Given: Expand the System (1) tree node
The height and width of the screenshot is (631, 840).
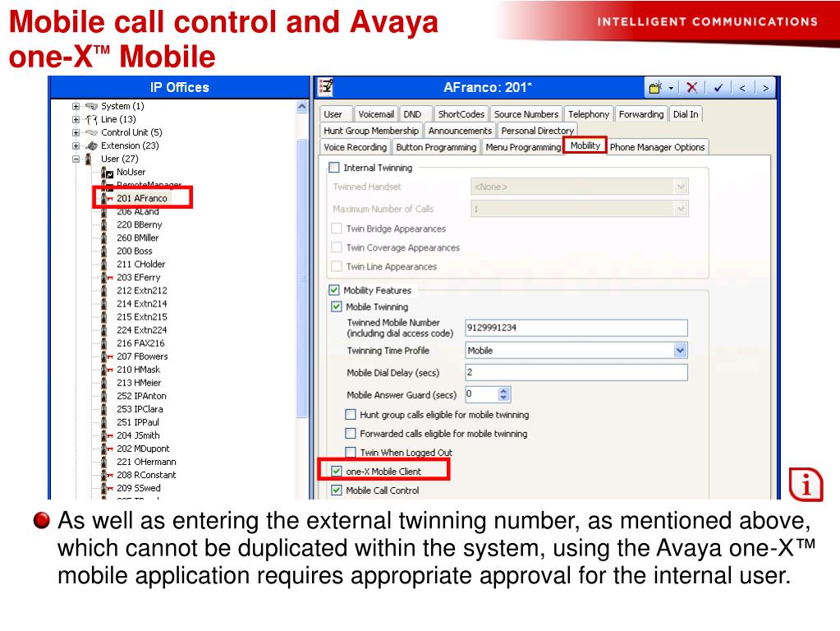Looking at the screenshot, I should tap(76, 106).
